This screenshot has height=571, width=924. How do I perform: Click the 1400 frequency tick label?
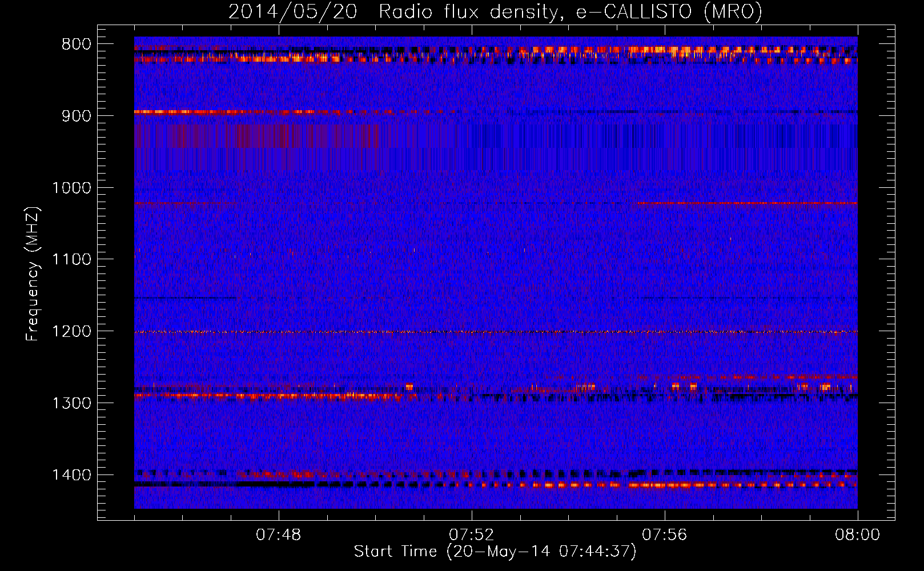71,475
